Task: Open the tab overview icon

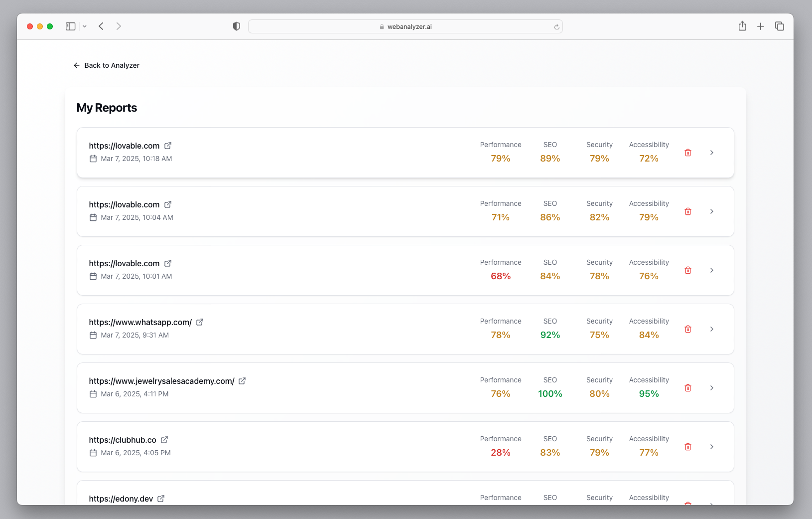Action: click(779, 26)
